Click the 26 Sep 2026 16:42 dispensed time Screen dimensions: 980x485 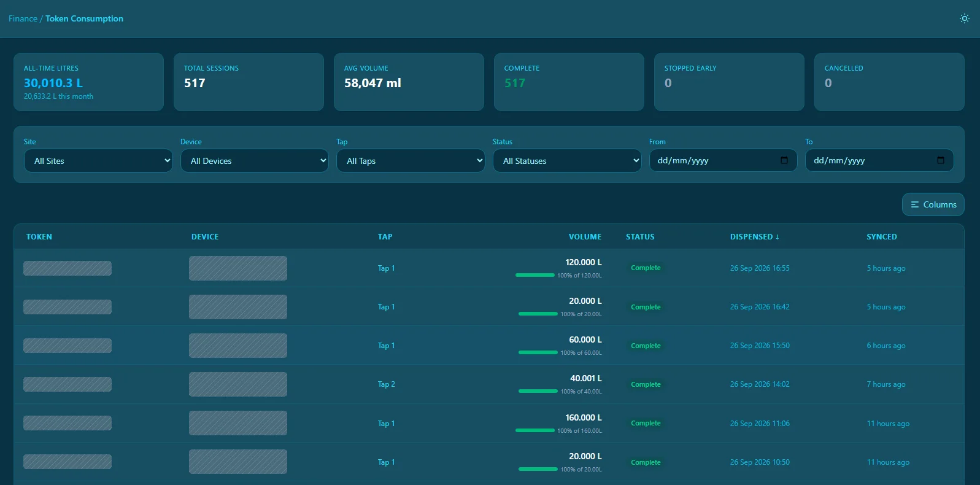[x=760, y=307]
